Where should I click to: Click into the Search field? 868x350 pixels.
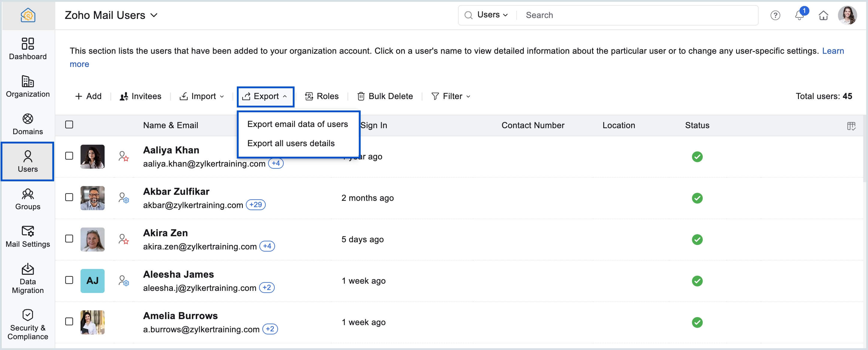click(x=637, y=15)
